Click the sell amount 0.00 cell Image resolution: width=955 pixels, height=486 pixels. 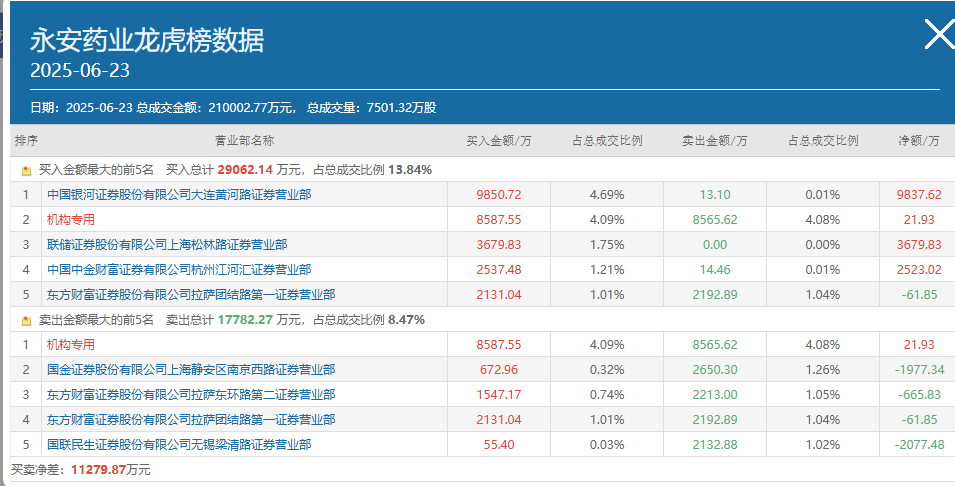point(714,245)
